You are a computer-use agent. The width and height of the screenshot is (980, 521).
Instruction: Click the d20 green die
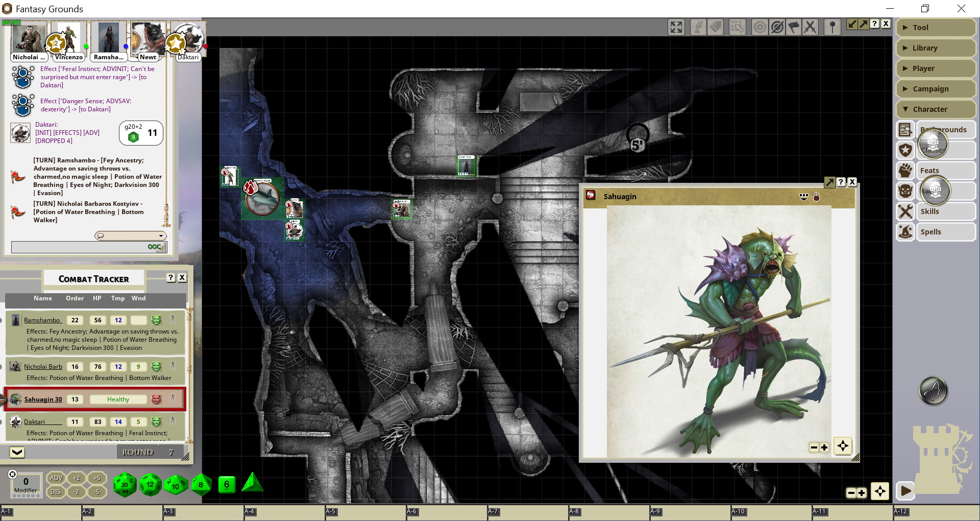(x=125, y=484)
